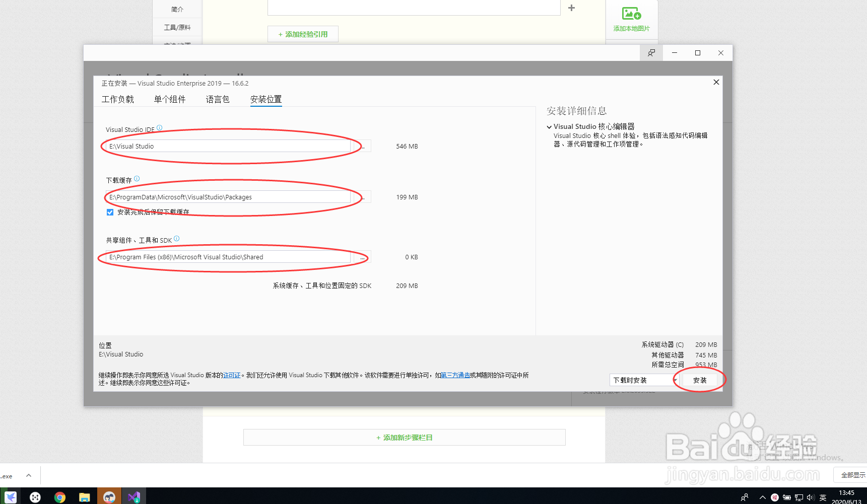Switch to the 工作负载 tab
The height and width of the screenshot is (504, 867).
(118, 99)
